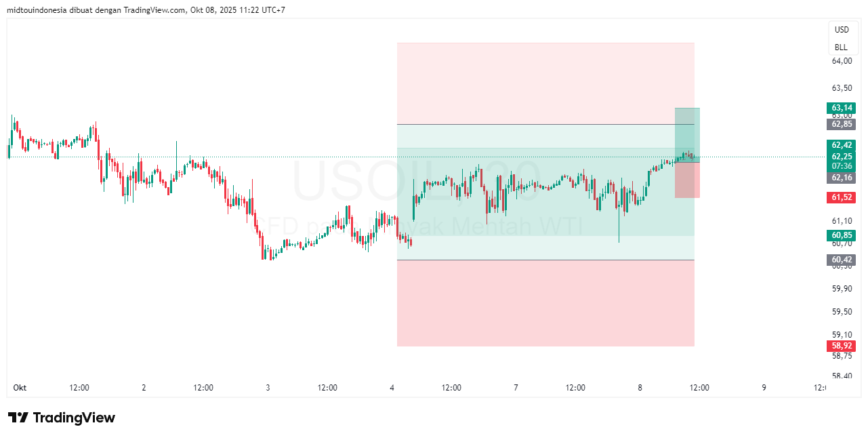Screen dimensions: 868x438
Task: Click the green 63,14 price tag
Action: 842,108
